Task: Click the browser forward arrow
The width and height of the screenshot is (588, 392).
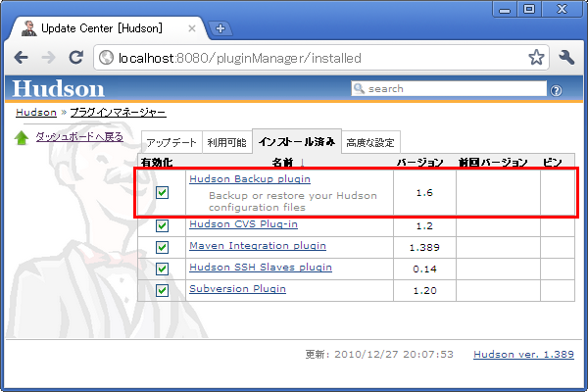Action: coord(48,58)
